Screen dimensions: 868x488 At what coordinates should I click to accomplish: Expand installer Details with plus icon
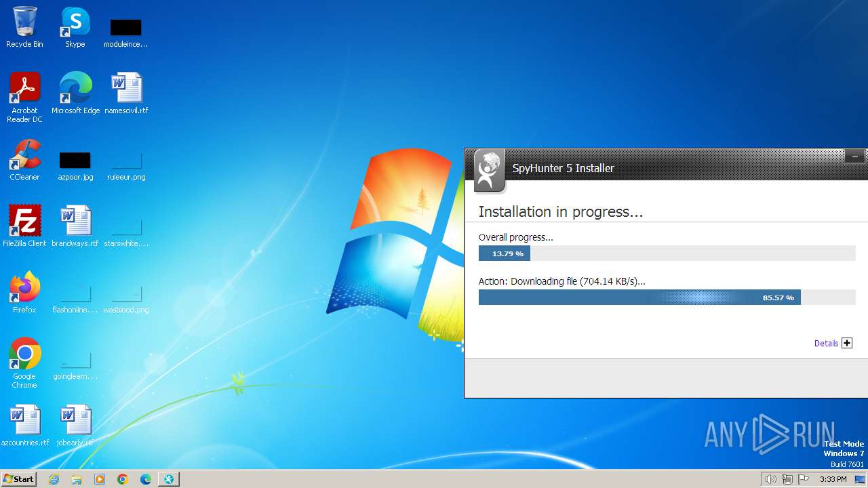click(847, 343)
